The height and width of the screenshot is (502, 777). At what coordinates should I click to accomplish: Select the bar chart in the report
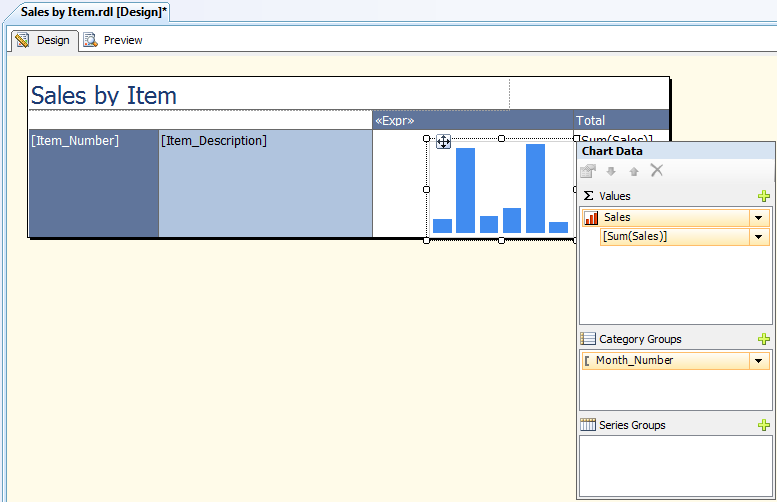click(x=500, y=190)
